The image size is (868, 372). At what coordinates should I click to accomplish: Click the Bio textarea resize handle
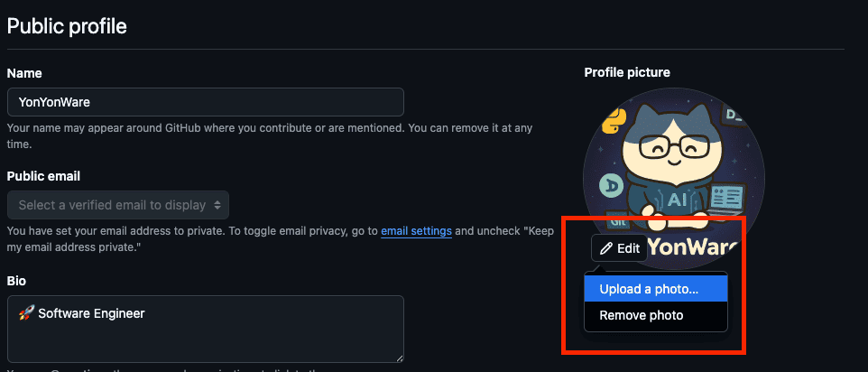[x=398, y=358]
